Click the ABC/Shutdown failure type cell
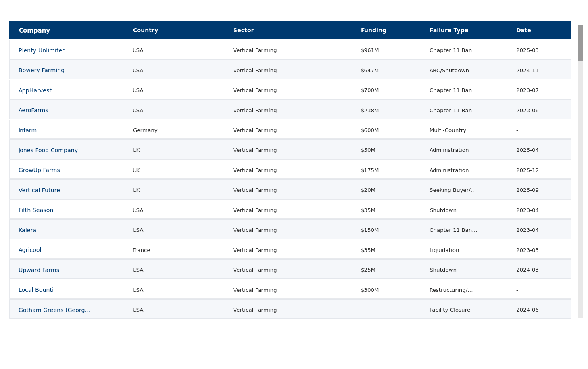 (x=449, y=71)
